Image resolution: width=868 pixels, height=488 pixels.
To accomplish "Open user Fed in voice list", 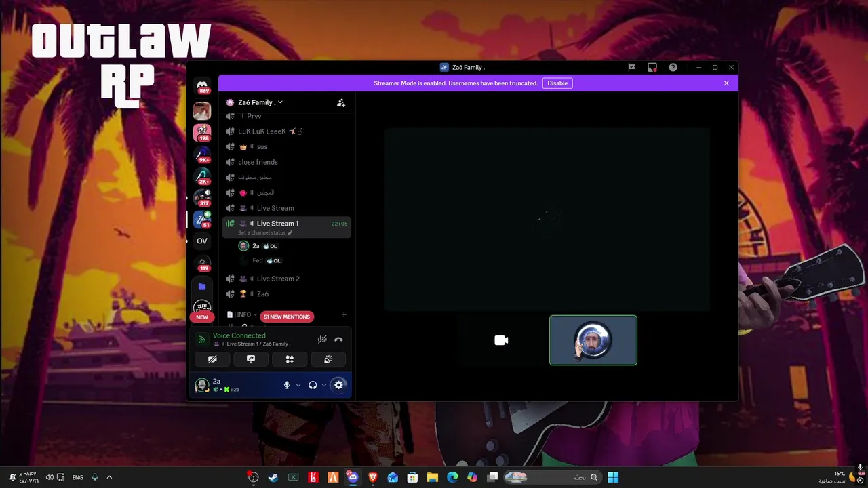I will (x=293, y=260).
